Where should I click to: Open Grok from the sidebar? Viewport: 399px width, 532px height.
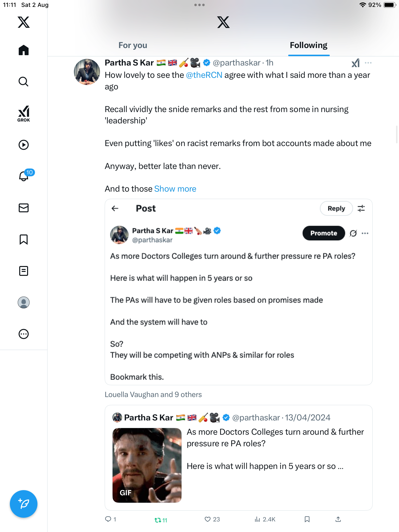(x=24, y=114)
